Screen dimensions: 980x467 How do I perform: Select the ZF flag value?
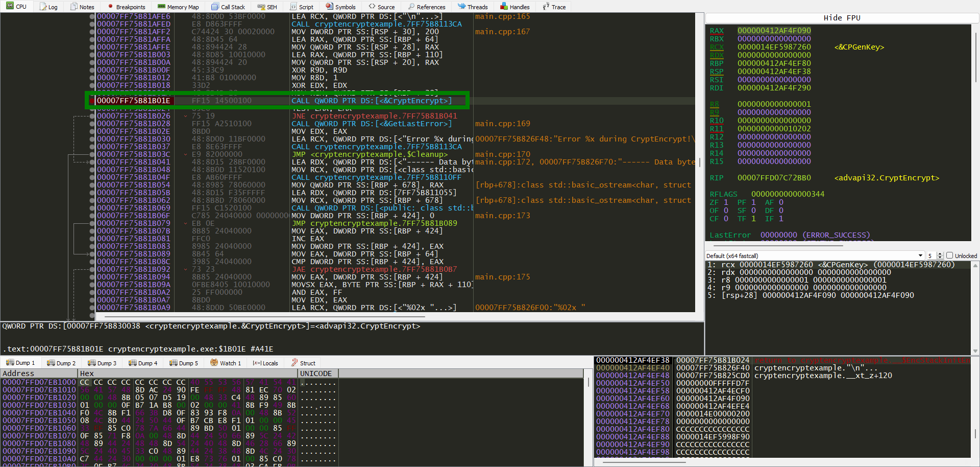click(726, 202)
